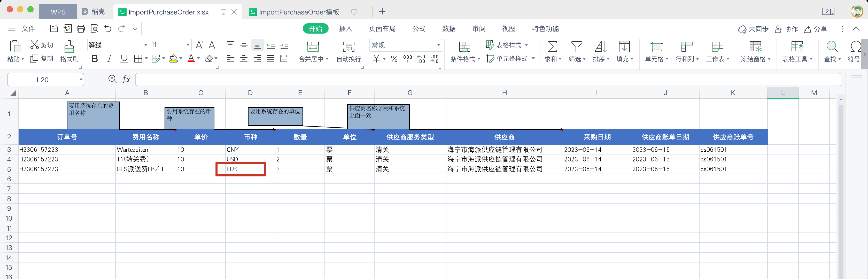868x279 pixels.
Task: Expand the font name dropdown (等线)
Action: point(145,45)
